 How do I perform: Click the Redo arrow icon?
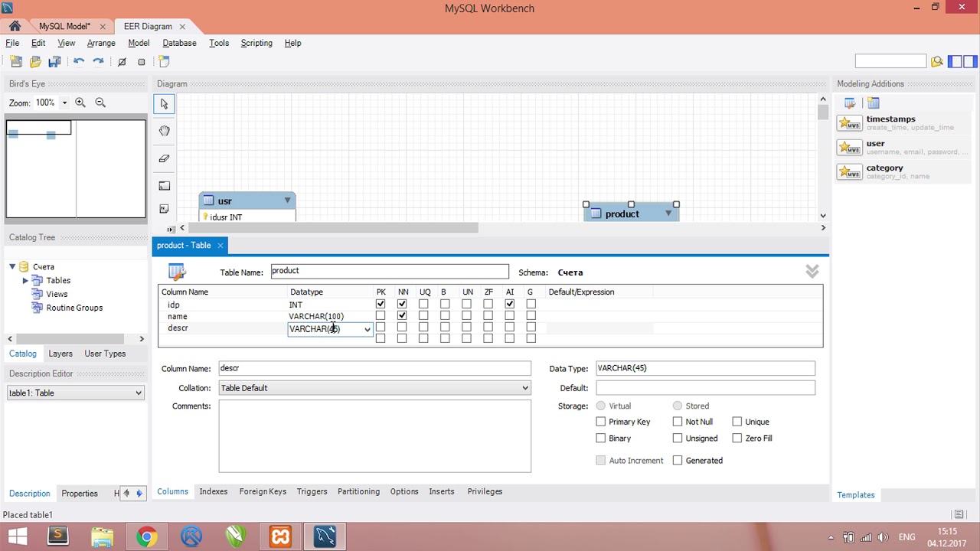click(98, 61)
